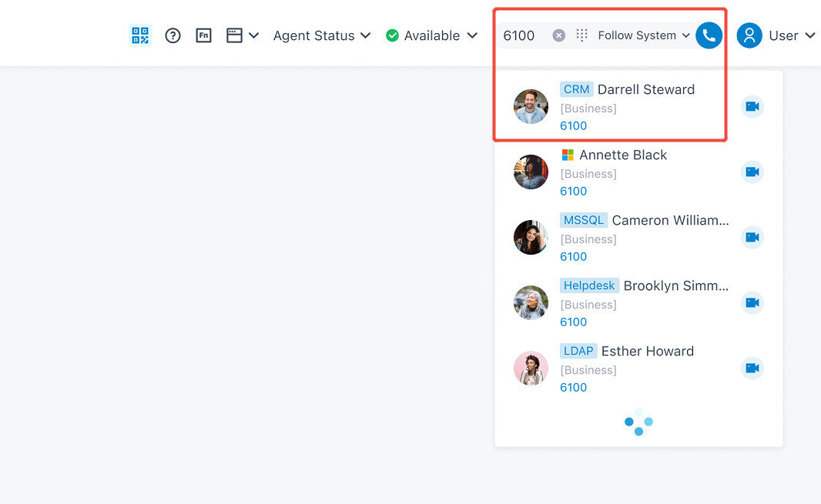Select Annette Black contact avatar
The width and height of the screenshot is (821, 504).
pyautogui.click(x=531, y=172)
